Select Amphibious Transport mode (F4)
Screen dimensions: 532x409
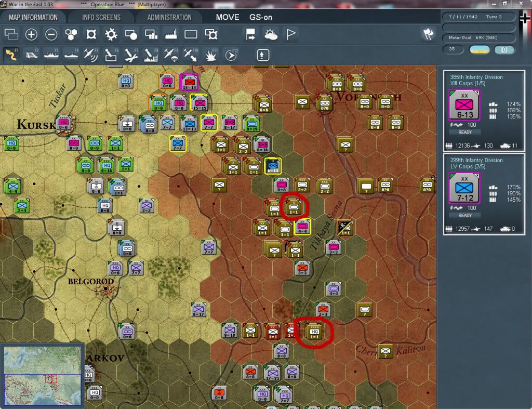click(71, 55)
